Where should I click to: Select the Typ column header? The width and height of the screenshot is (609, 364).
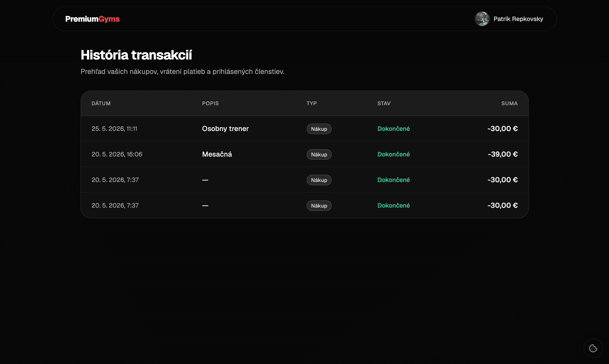312,103
